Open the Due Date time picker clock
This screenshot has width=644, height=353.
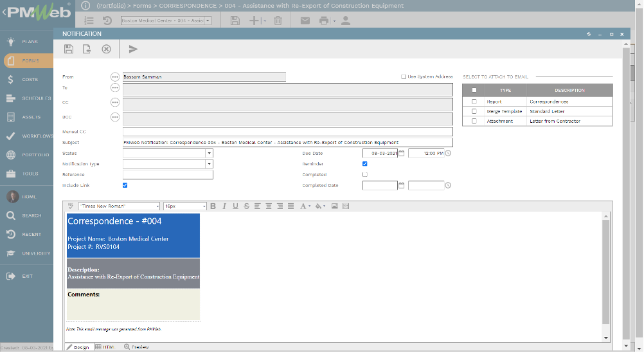[x=448, y=153]
